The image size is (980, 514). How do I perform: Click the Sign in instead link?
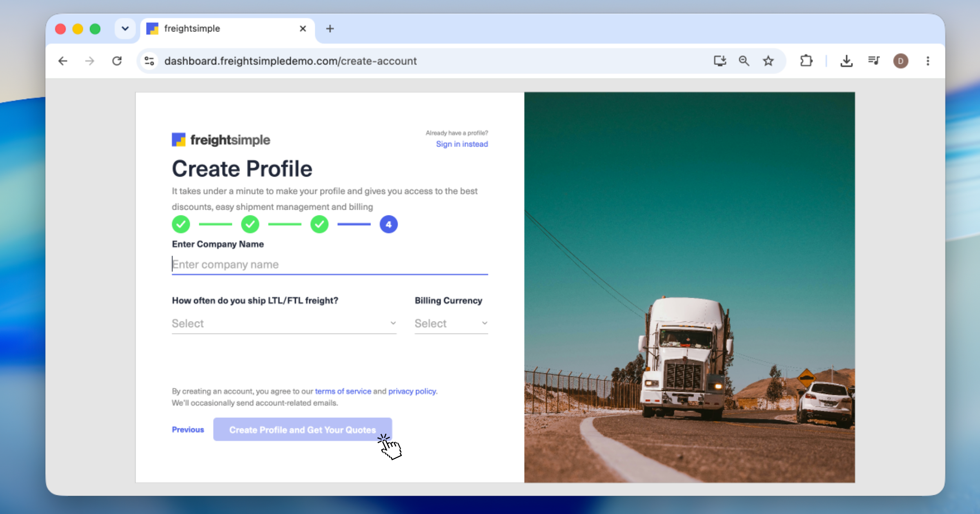[x=462, y=144]
